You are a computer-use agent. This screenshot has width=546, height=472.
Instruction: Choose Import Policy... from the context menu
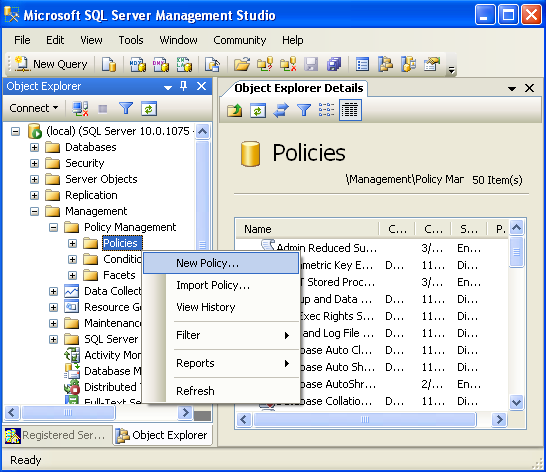(x=221, y=285)
